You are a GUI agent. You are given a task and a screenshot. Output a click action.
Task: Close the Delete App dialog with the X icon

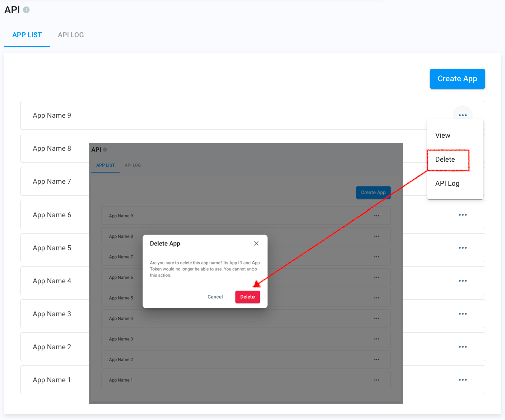[256, 243]
